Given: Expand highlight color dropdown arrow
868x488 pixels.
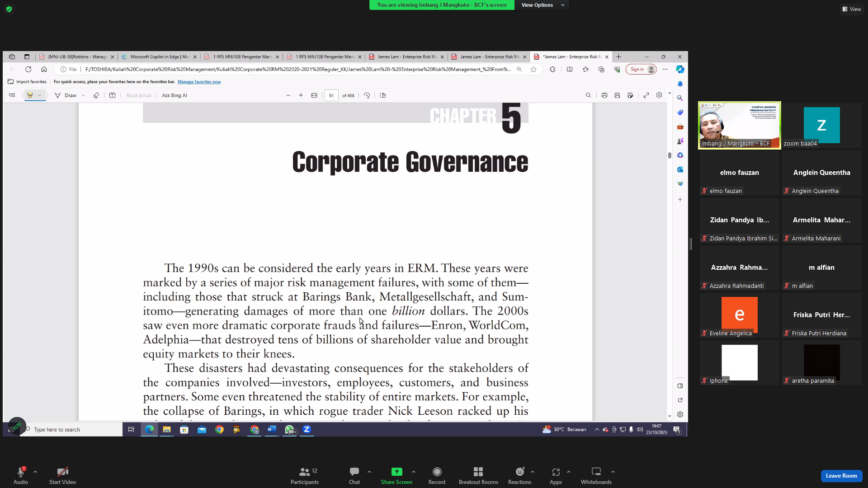Looking at the screenshot, I should [40, 95].
